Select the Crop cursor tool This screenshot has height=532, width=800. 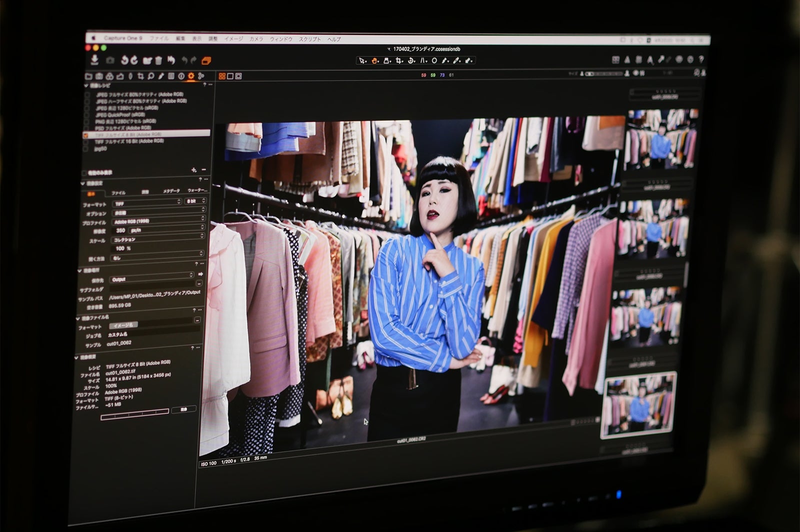click(x=399, y=60)
